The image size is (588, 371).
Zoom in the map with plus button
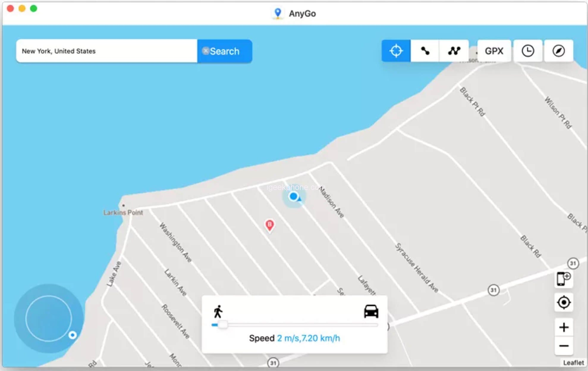[x=564, y=327]
